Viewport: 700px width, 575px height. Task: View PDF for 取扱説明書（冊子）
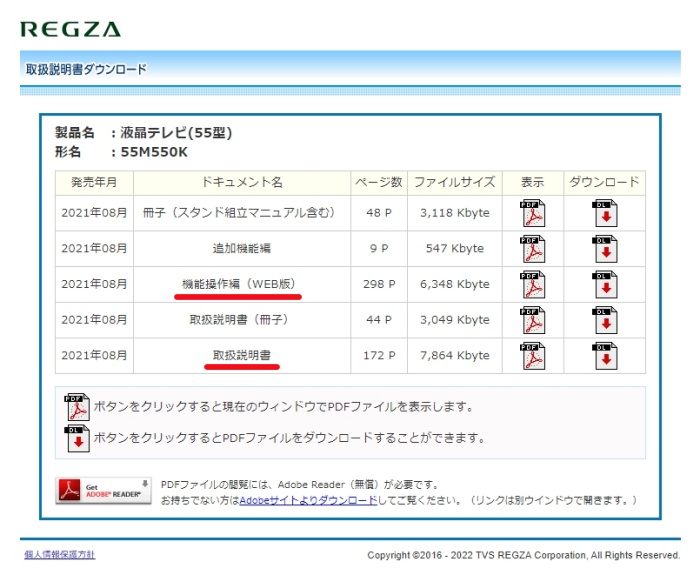[533, 320]
